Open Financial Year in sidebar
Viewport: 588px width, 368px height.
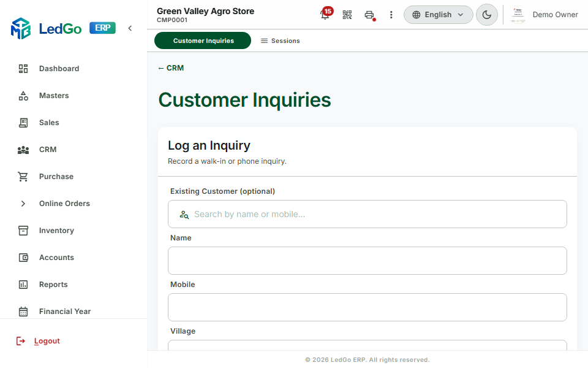65,312
